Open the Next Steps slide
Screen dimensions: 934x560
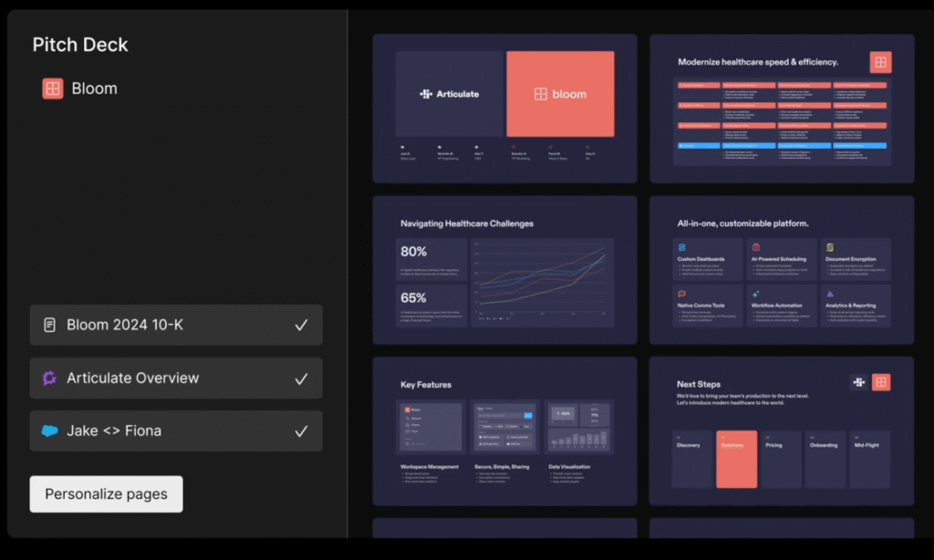(782, 431)
